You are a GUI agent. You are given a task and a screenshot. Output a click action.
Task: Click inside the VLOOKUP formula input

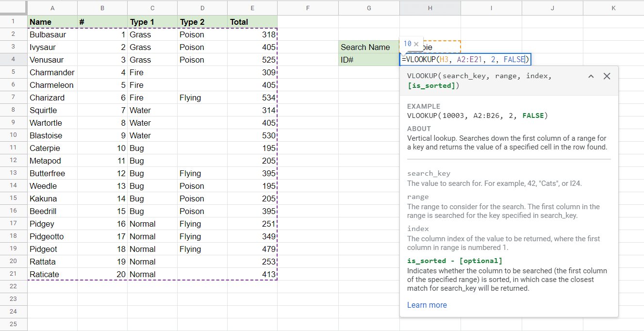click(x=465, y=60)
